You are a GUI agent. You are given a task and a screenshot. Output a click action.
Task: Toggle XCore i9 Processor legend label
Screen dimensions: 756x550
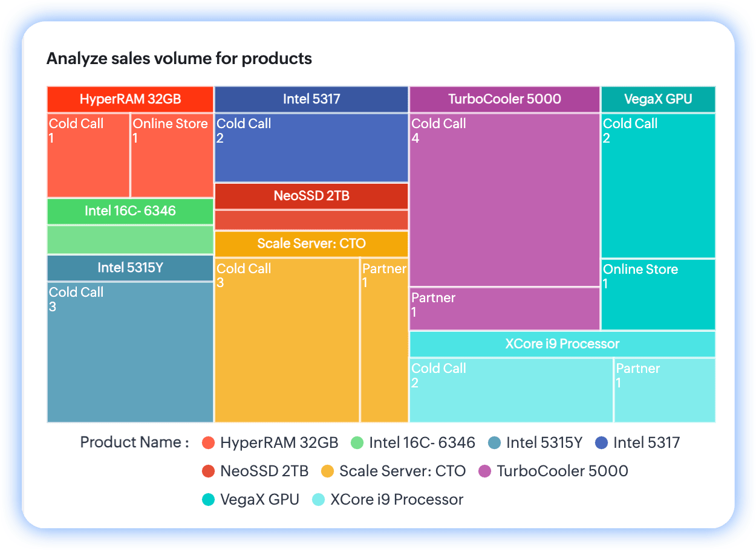[397, 500]
